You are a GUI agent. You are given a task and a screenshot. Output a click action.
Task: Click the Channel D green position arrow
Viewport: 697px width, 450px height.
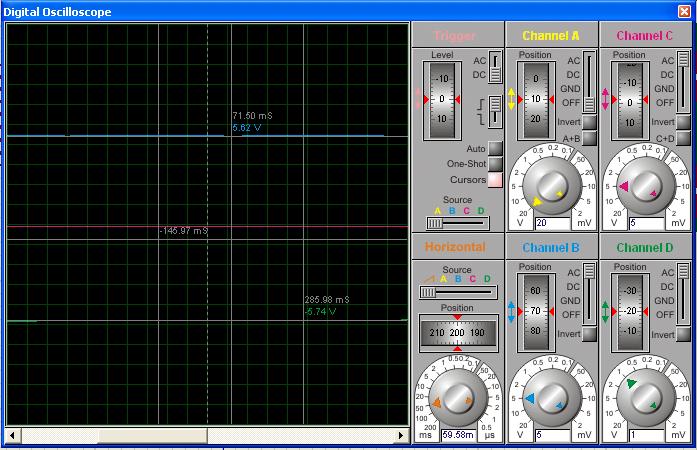click(x=605, y=311)
